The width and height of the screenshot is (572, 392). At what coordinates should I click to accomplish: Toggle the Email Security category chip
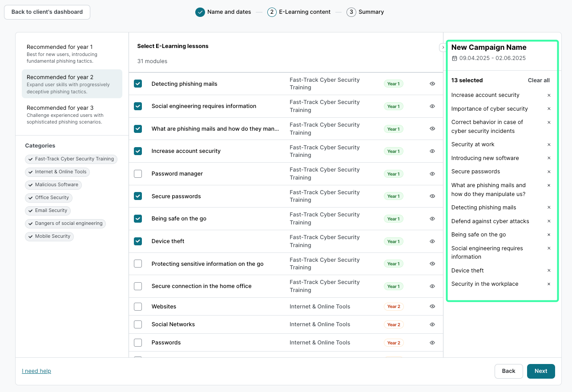click(x=48, y=211)
